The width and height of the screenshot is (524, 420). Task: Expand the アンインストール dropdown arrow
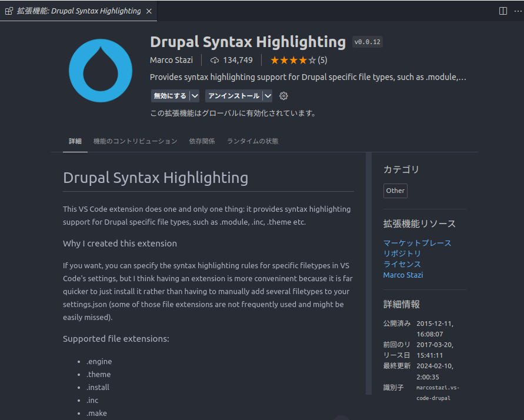click(268, 96)
